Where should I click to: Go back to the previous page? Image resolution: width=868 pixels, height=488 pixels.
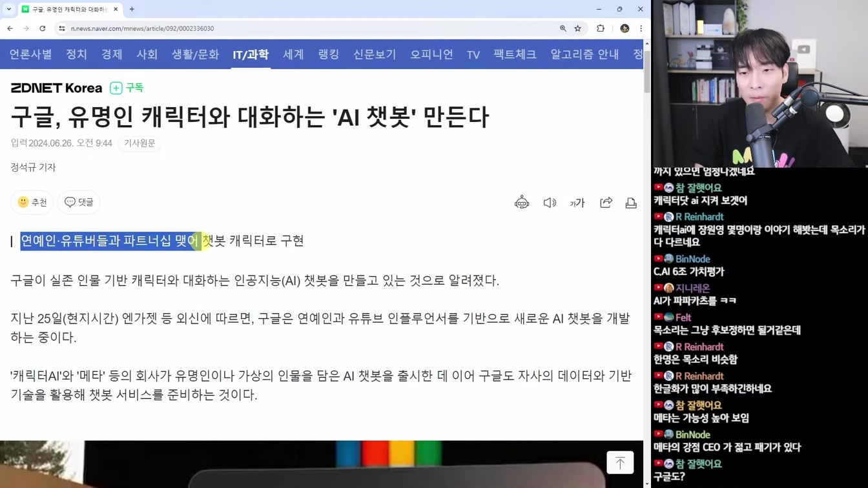[10, 28]
